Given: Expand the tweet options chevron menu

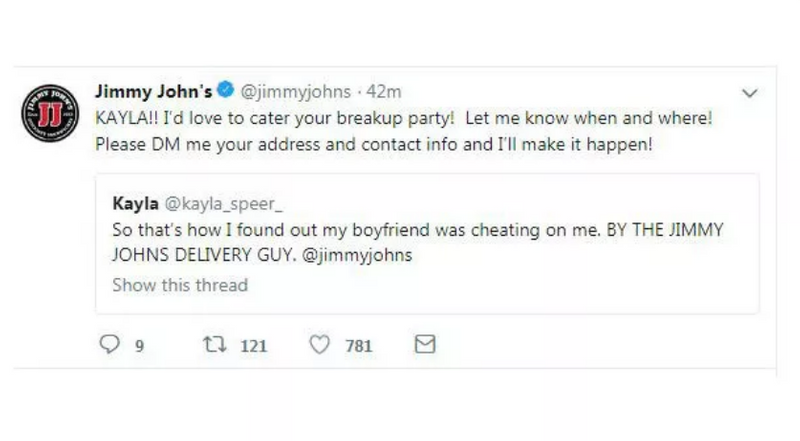Looking at the screenshot, I should point(749,93).
